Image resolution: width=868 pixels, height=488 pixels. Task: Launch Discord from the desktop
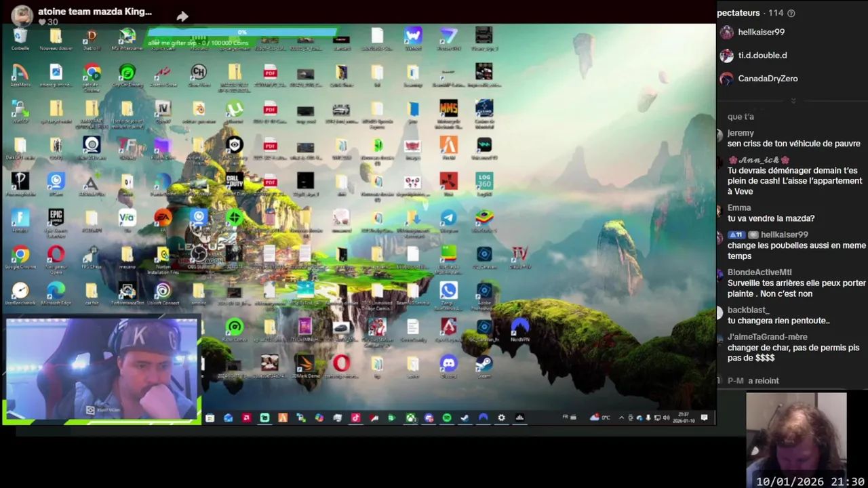click(x=448, y=367)
